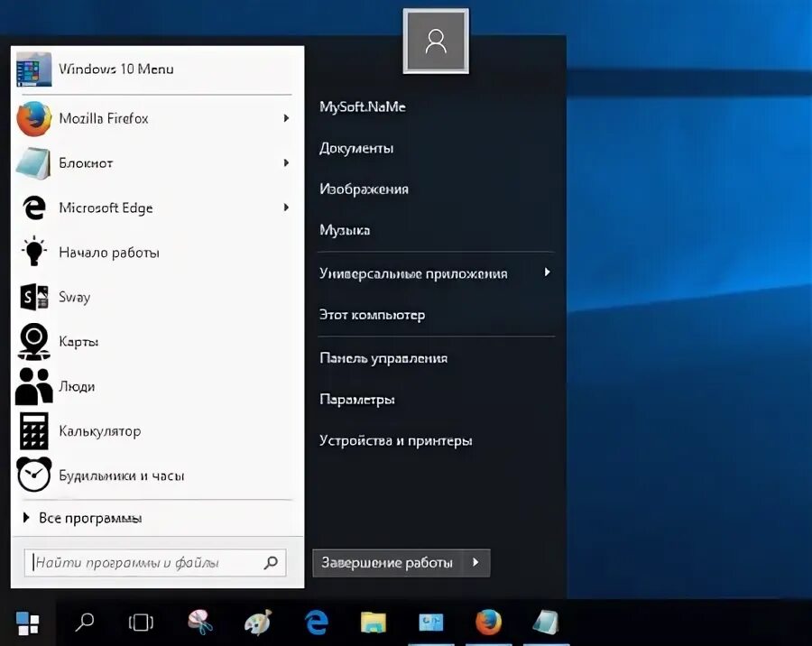The image size is (812, 646).
Task: Open File Explorer from the taskbar
Action: (374, 623)
